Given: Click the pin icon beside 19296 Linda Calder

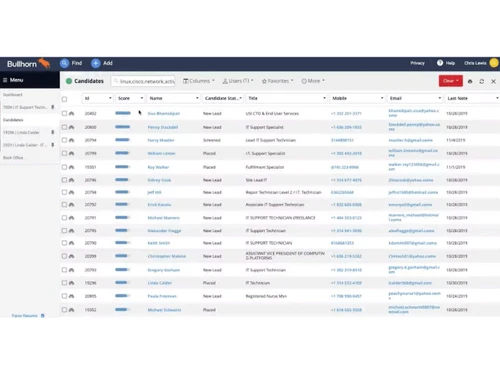Looking at the screenshot, I should tap(52, 133).
